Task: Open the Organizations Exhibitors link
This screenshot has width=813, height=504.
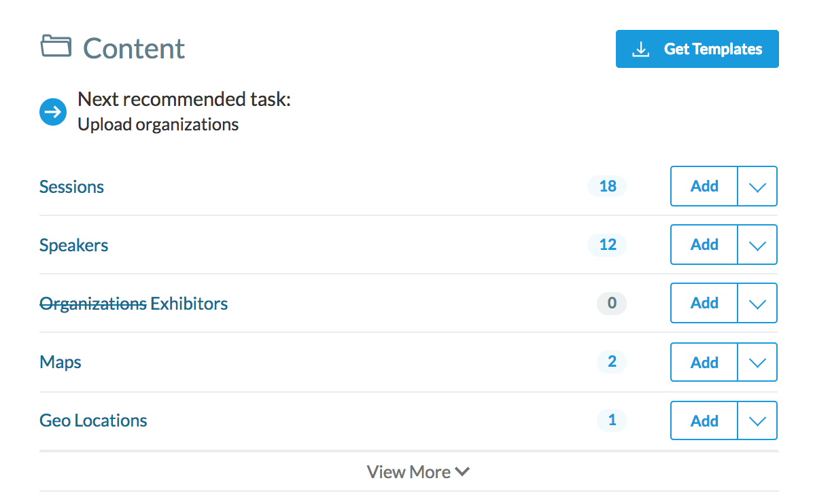Action: [x=133, y=304]
